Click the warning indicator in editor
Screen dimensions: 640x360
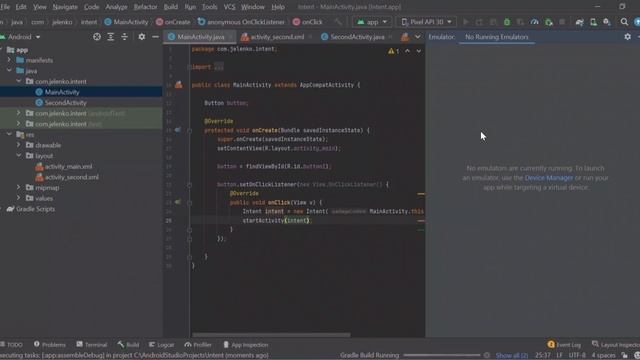point(393,51)
